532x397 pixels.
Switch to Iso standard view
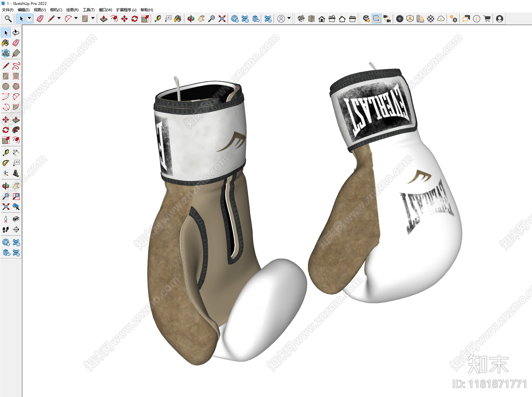point(301,19)
